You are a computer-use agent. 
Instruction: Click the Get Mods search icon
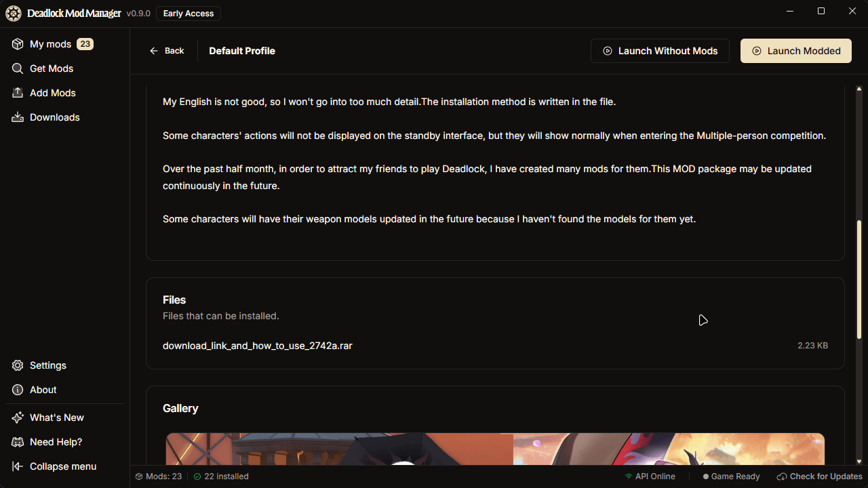click(x=18, y=68)
